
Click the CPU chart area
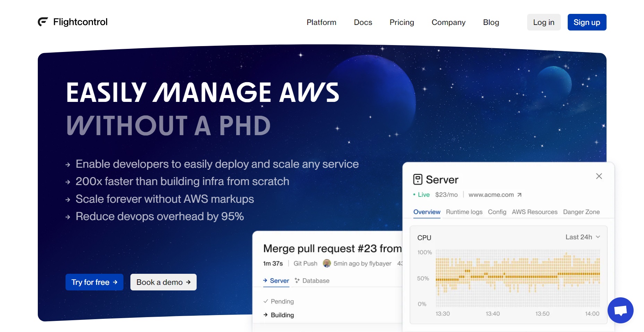tap(518, 278)
